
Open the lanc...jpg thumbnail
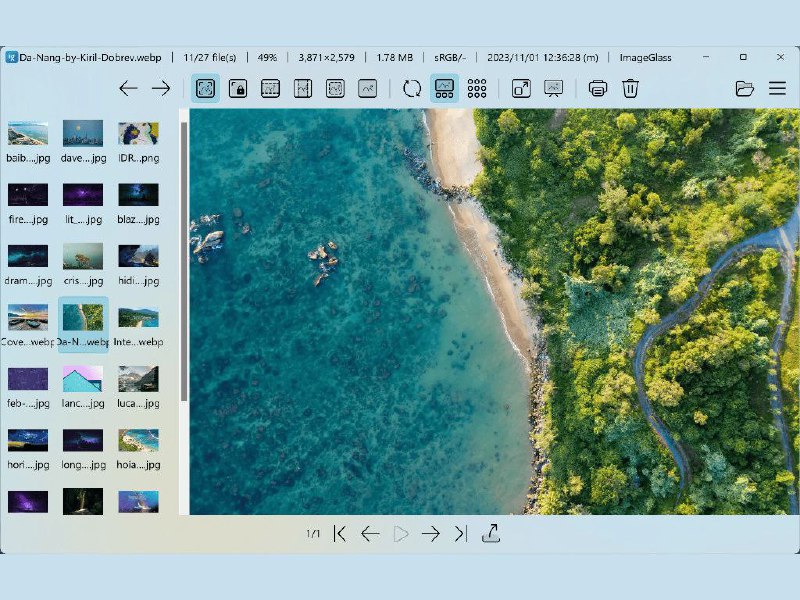coord(83,386)
